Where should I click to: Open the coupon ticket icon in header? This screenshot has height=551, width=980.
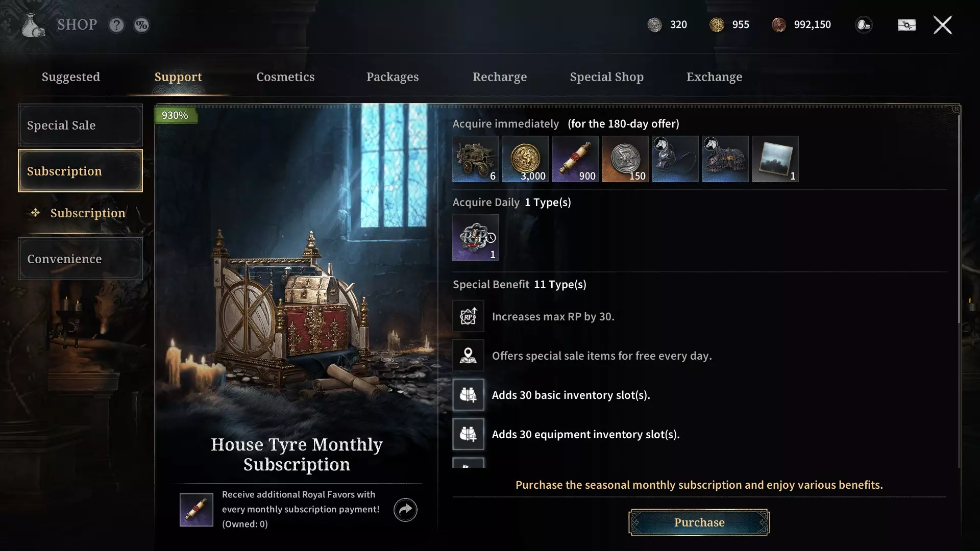click(906, 25)
